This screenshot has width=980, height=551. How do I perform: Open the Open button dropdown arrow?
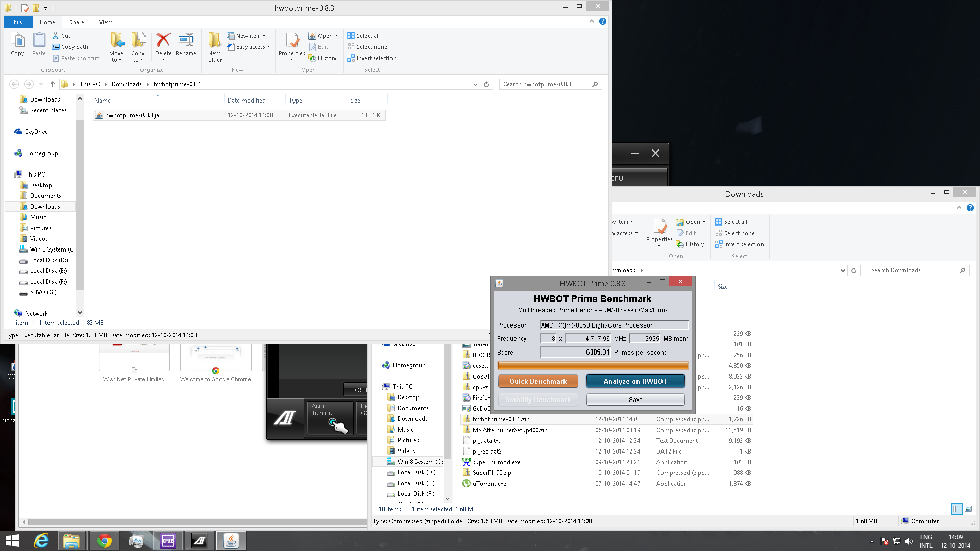(336, 36)
